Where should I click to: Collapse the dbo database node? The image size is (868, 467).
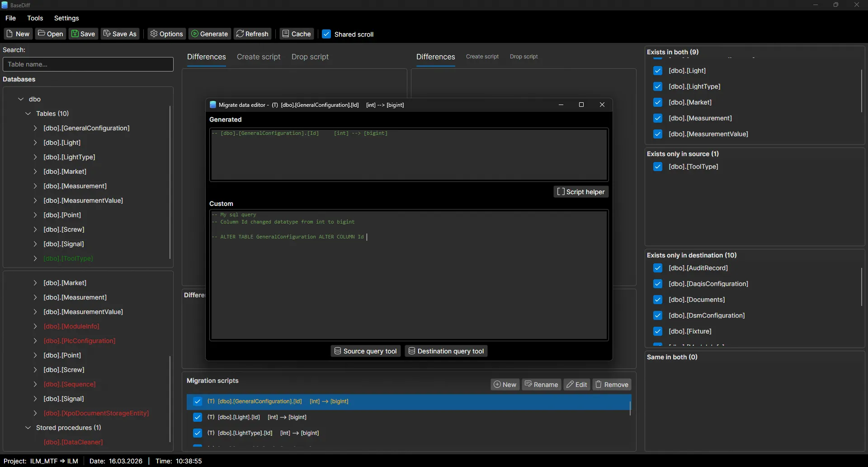[21, 99]
